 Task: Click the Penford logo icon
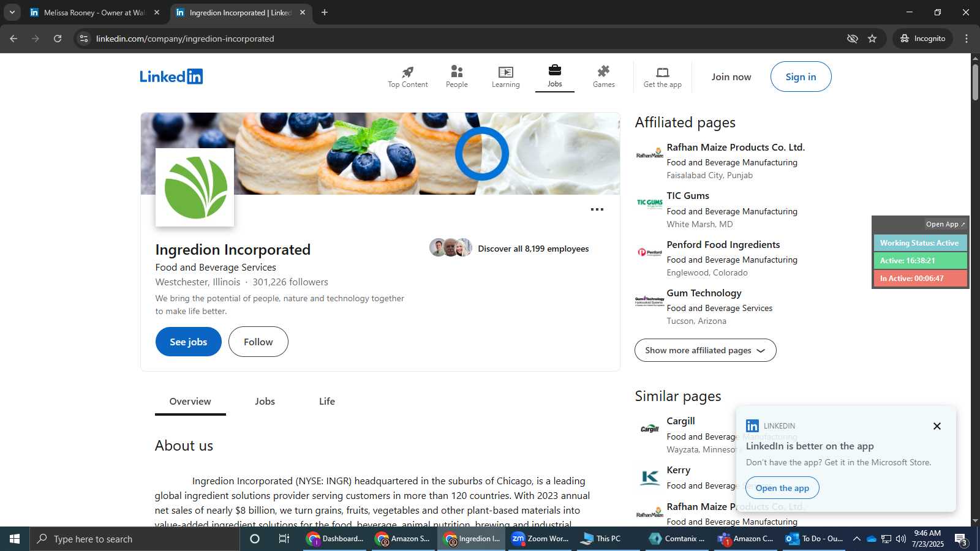(649, 252)
